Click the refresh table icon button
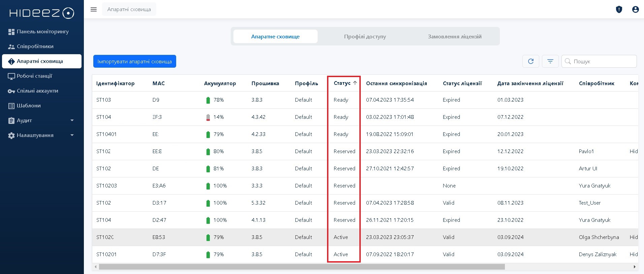644x274 pixels. (530, 61)
